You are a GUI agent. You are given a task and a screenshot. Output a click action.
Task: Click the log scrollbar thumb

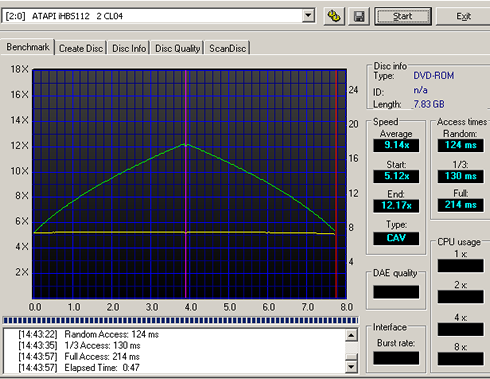[351, 357]
